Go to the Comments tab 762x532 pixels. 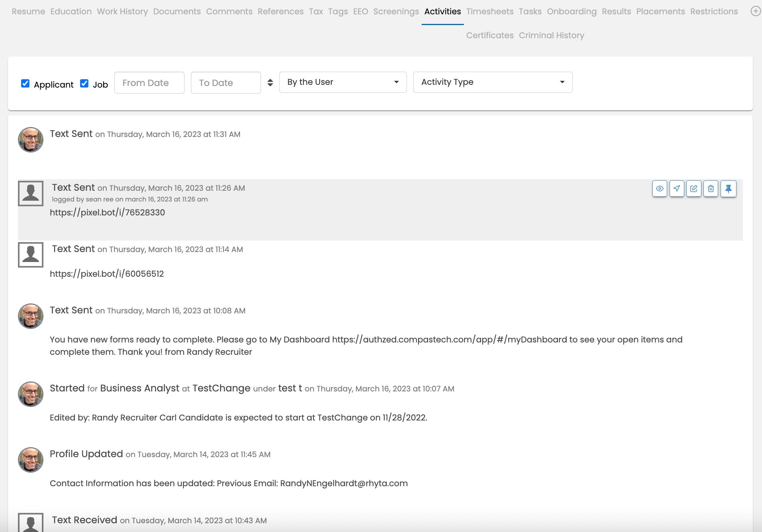229,12
